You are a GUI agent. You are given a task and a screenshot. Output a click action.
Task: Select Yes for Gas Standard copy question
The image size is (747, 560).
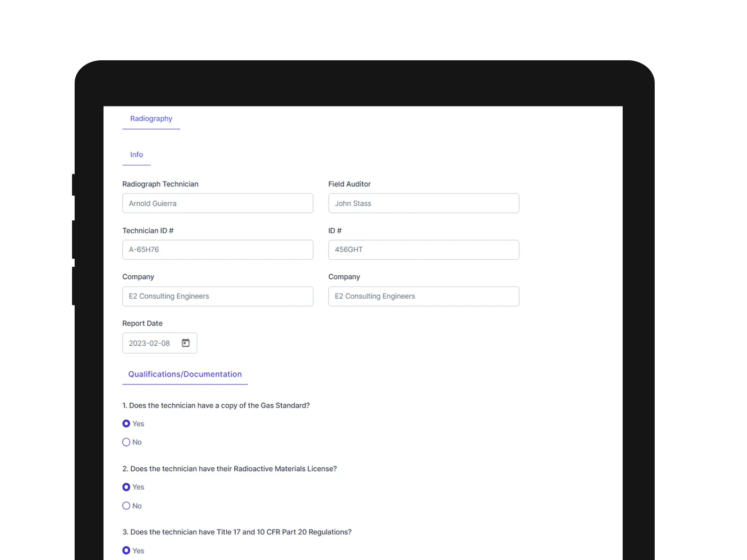tap(126, 423)
